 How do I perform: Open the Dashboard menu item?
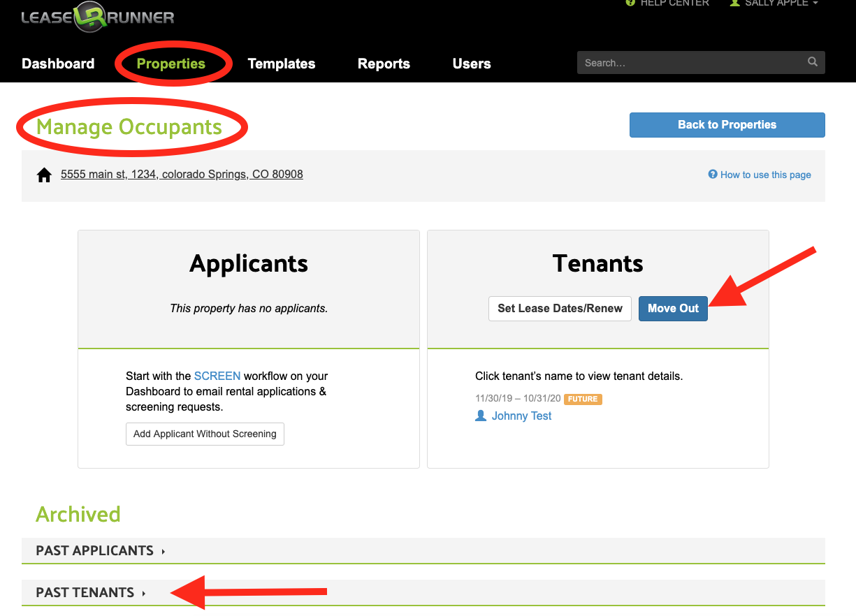coord(58,64)
